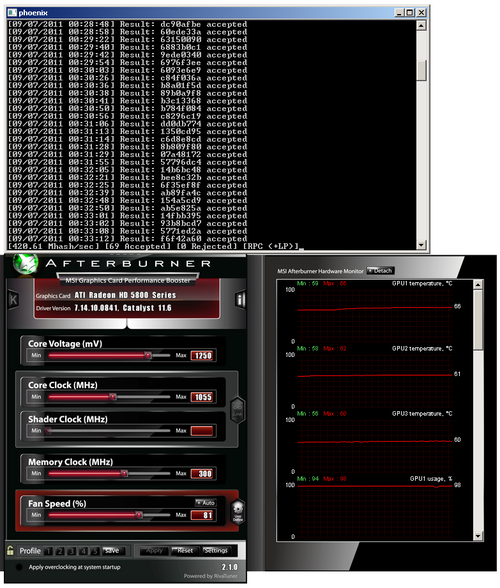Click result line 'f6f42a60 accepted'
500x588 pixels.
(204, 239)
